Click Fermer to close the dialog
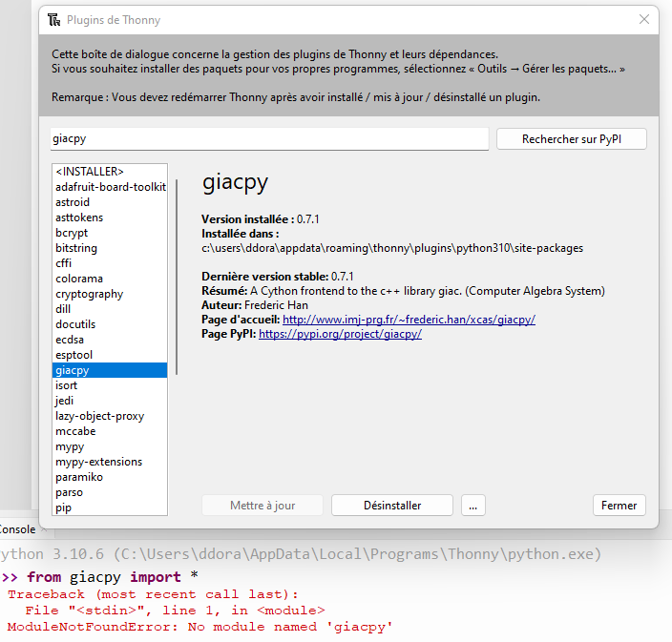 click(x=619, y=506)
